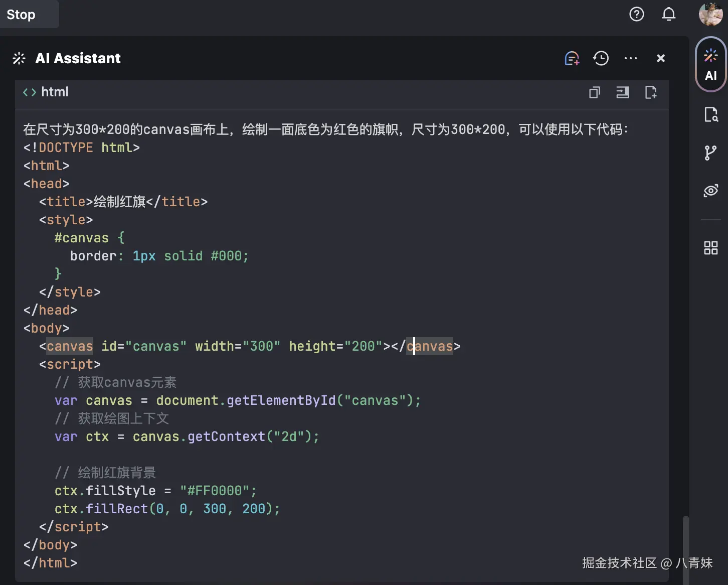Create a new file from code
Screen dimensions: 728x585
[650, 92]
